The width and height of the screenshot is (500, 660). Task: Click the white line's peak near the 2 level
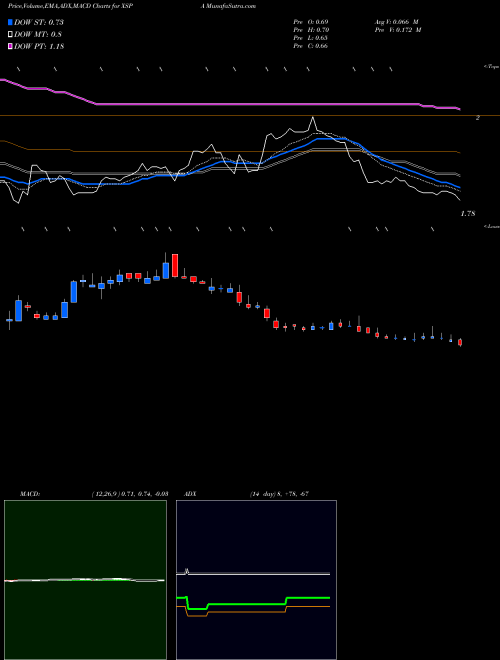click(312, 118)
